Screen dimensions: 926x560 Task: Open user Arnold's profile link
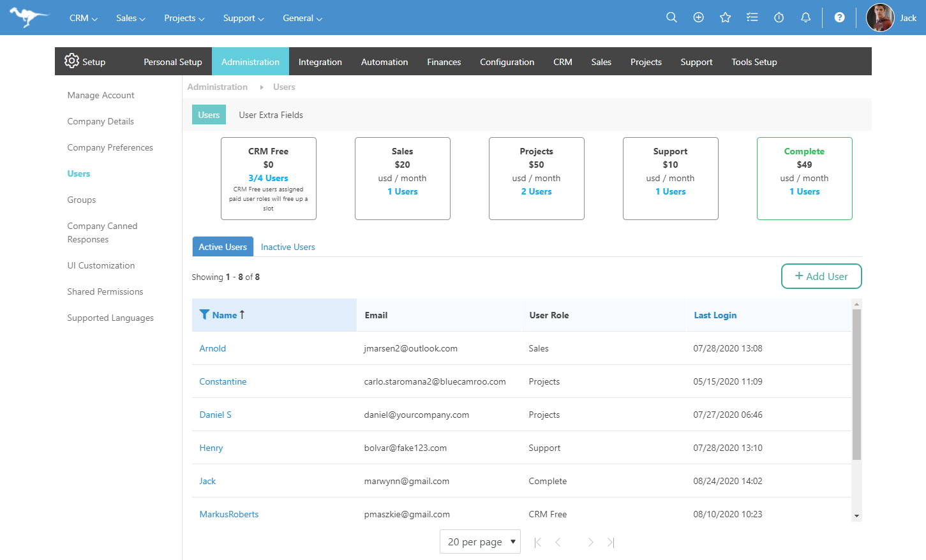point(213,348)
